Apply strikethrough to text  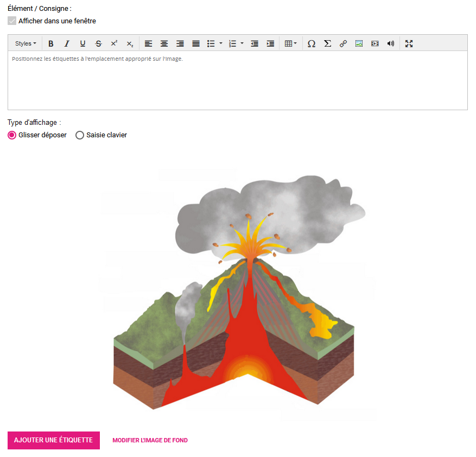click(x=98, y=43)
